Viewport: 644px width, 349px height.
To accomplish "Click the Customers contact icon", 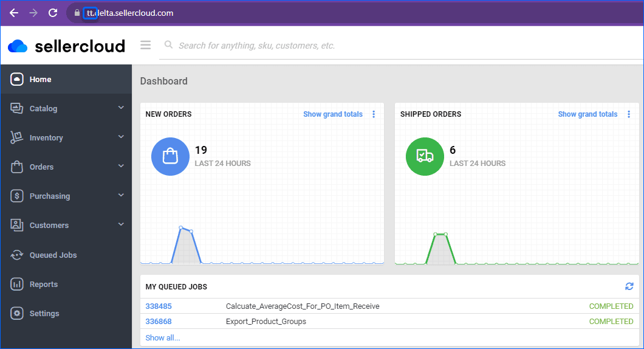I will click(17, 225).
